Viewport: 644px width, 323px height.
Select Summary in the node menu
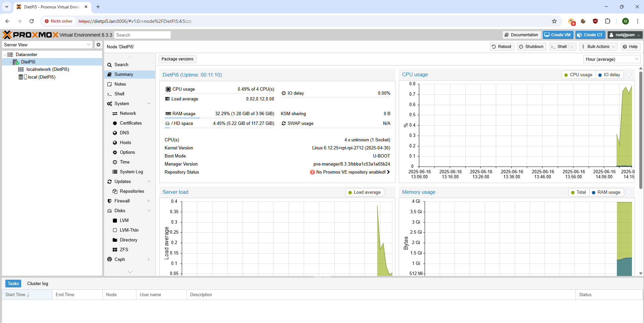coord(130,74)
